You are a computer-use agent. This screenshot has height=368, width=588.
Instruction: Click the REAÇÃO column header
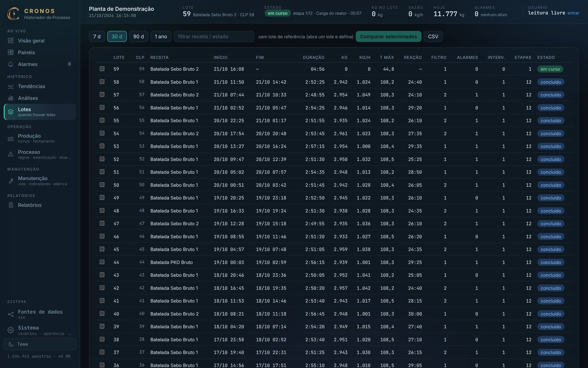point(413,57)
